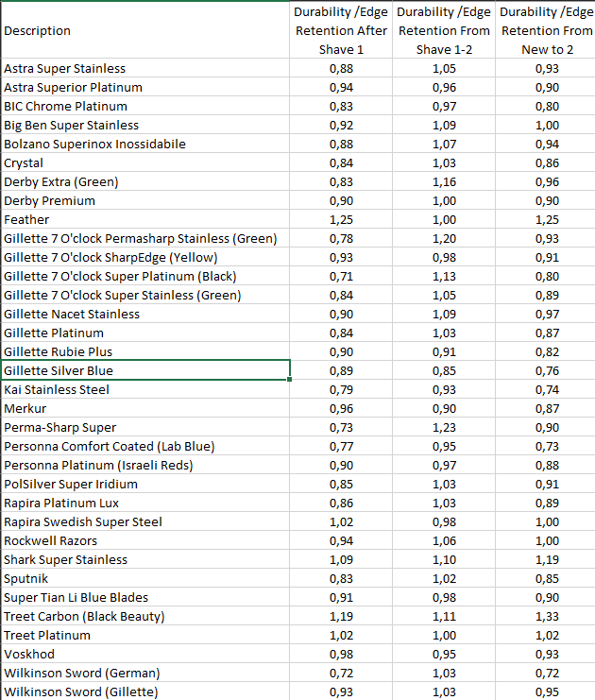Select Derby Extra (Green) 1,16 value

tap(444, 181)
